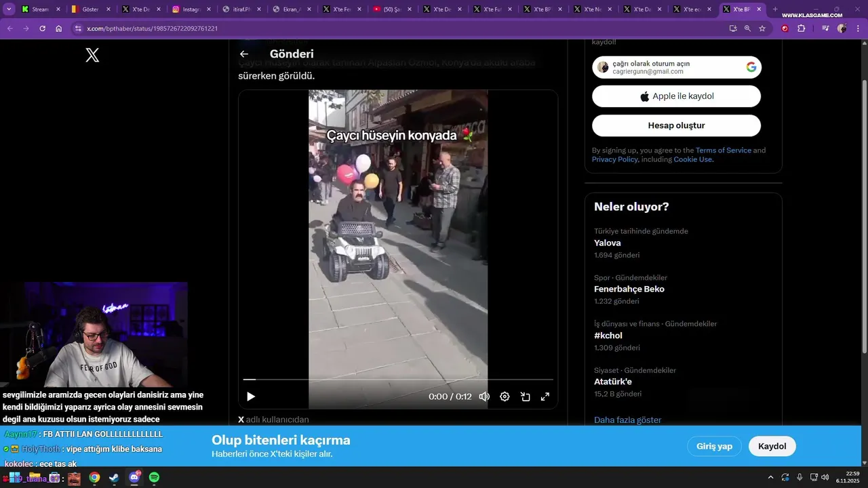The width and height of the screenshot is (868, 488).
Task: Click the x.com/bpthaber address bar
Action: (400, 28)
